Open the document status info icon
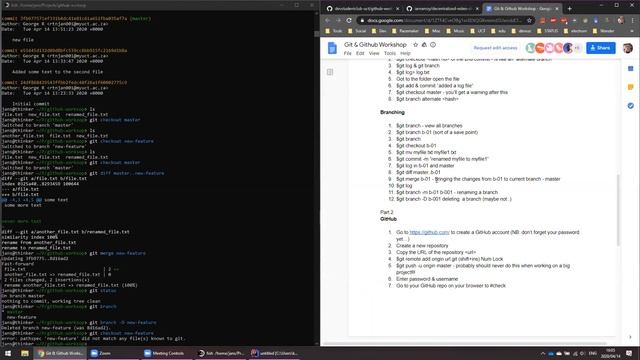Screen dimensions: 640x360 pyautogui.click(x=433, y=45)
